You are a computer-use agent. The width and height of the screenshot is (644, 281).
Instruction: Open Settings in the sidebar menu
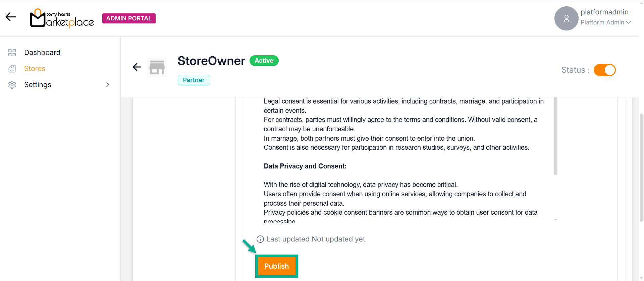pos(38,85)
